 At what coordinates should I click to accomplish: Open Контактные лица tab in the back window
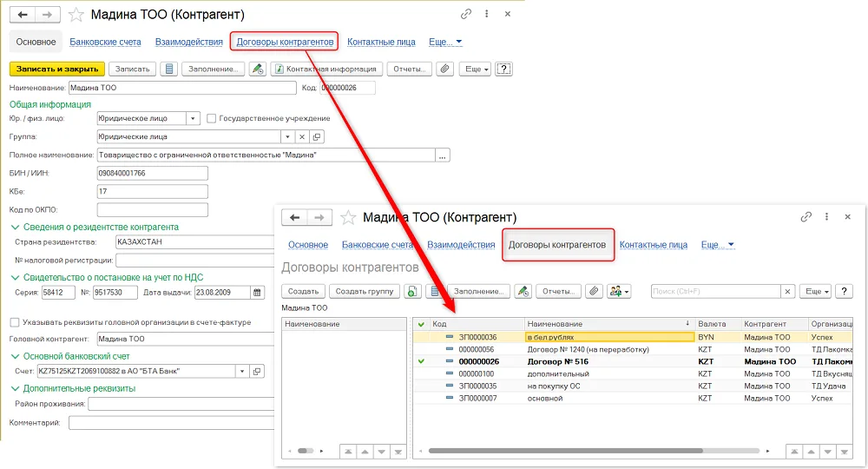click(381, 42)
